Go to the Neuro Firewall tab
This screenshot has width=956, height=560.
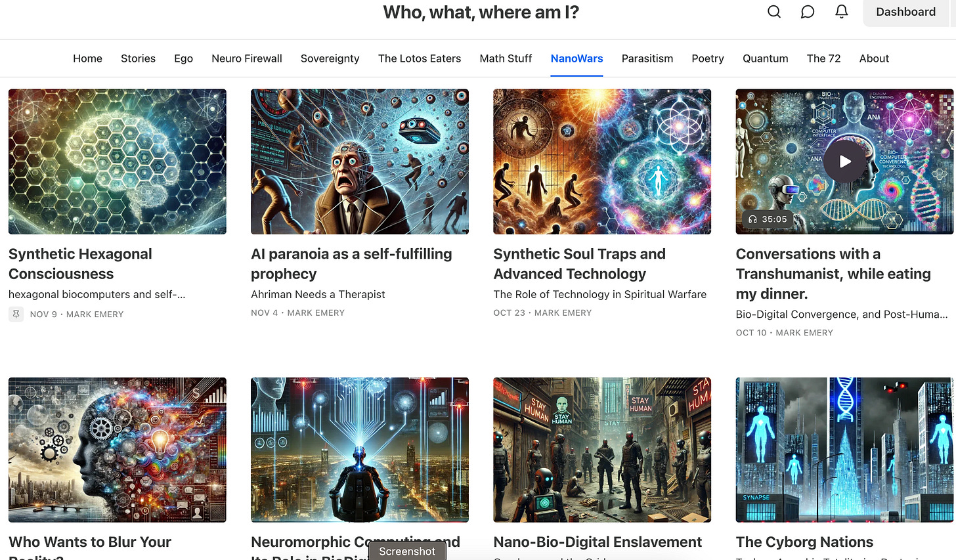[x=246, y=58]
